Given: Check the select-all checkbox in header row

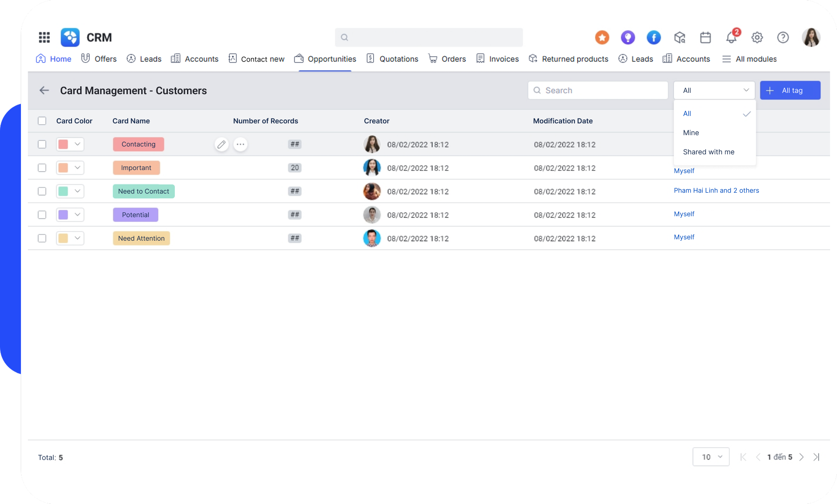Looking at the screenshot, I should click(42, 121).
